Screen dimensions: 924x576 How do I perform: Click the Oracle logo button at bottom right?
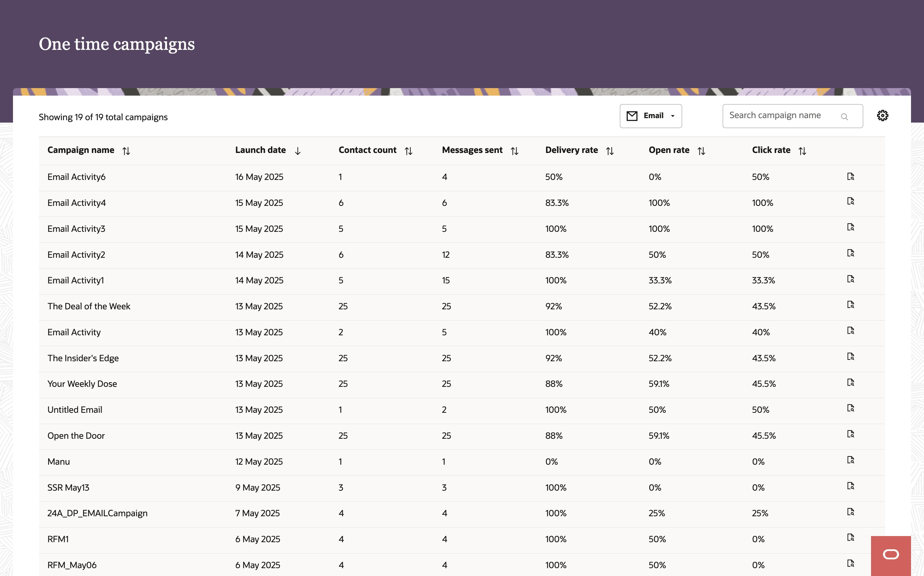click(x=891, y=555)
